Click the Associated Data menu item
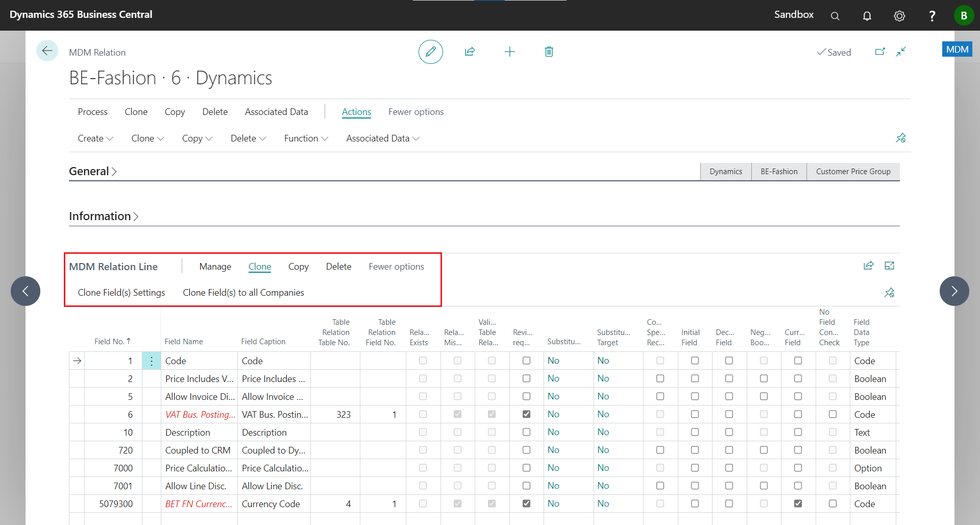This screenshot has width=980, height=525. coord(276,112)
